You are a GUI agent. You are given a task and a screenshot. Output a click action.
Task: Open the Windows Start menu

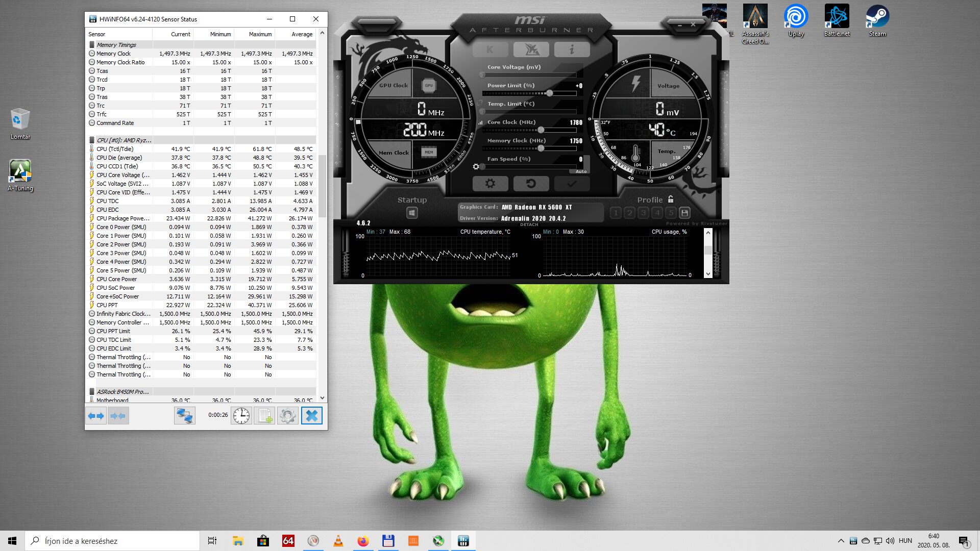pyautogui.click(x=12, y=541)
